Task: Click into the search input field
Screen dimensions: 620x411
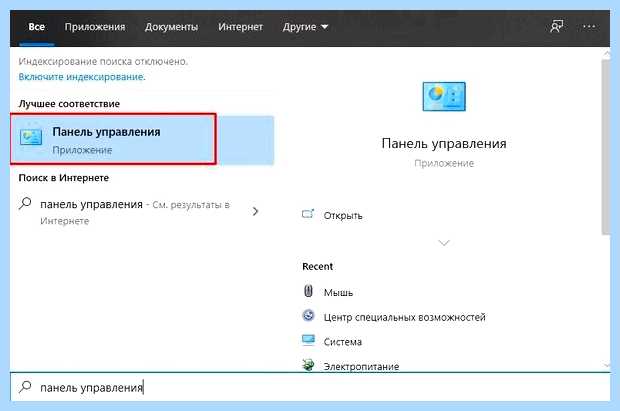Action: pyautogui.click(x=310, y=387)
